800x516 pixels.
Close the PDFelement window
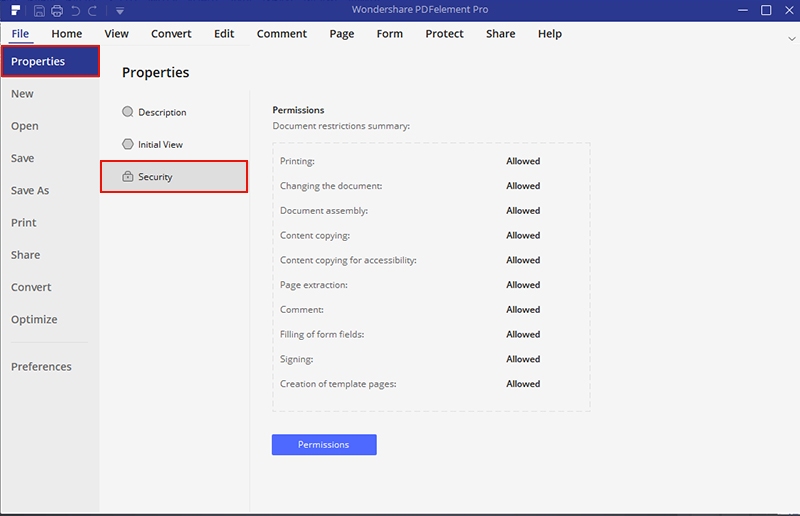click(789, 10)
